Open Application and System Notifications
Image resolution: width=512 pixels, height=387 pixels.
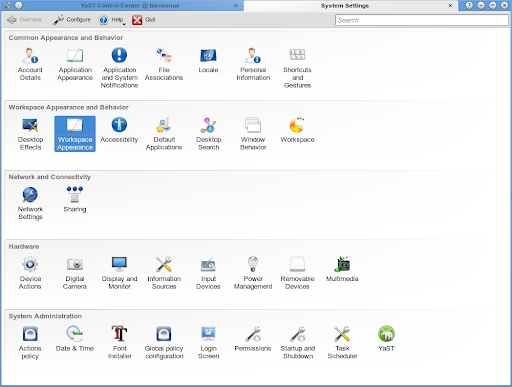point(119,68)
